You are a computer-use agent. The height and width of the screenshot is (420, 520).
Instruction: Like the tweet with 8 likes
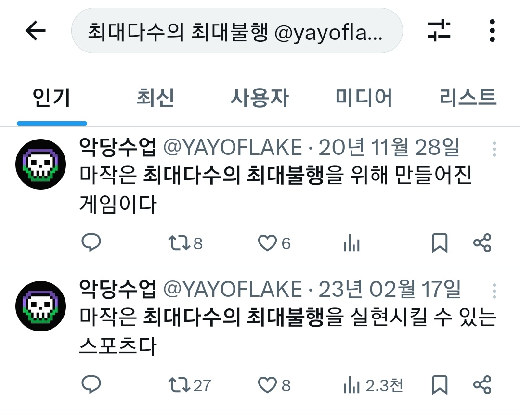pos(274,385)
